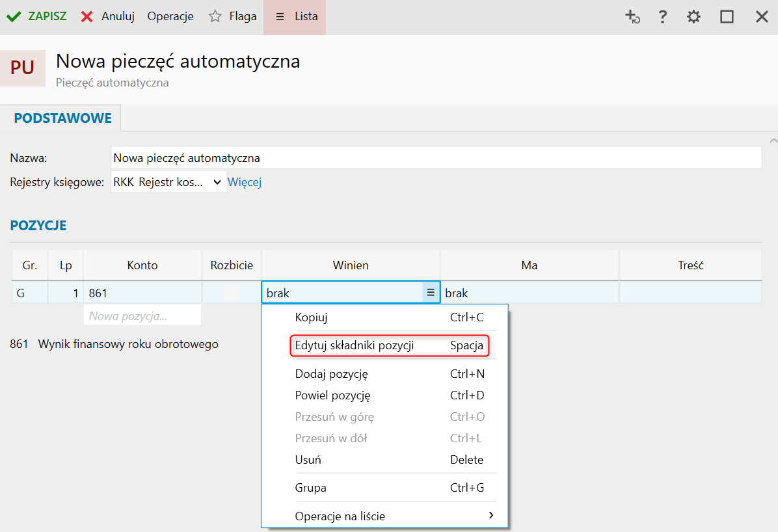
Task: Open the Operacje menu
Action: click(170, 16)
